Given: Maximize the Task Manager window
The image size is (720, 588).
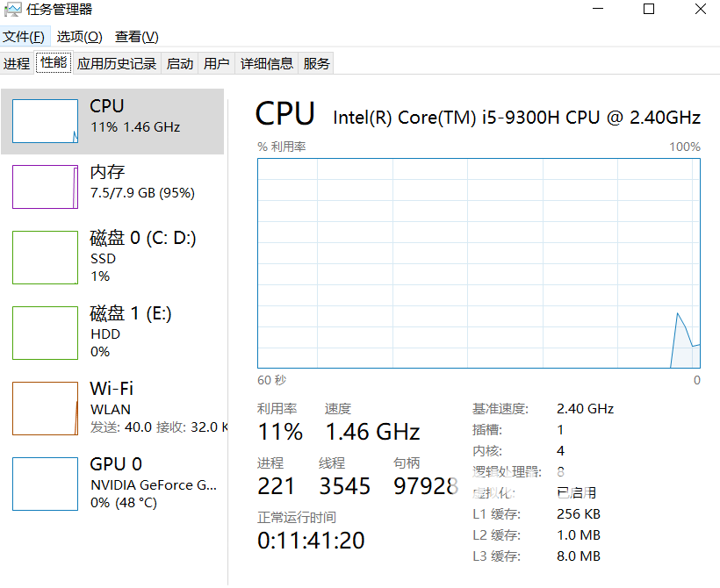Looking at the screenshot, I should pyautogui.click(x=649, y=10).
